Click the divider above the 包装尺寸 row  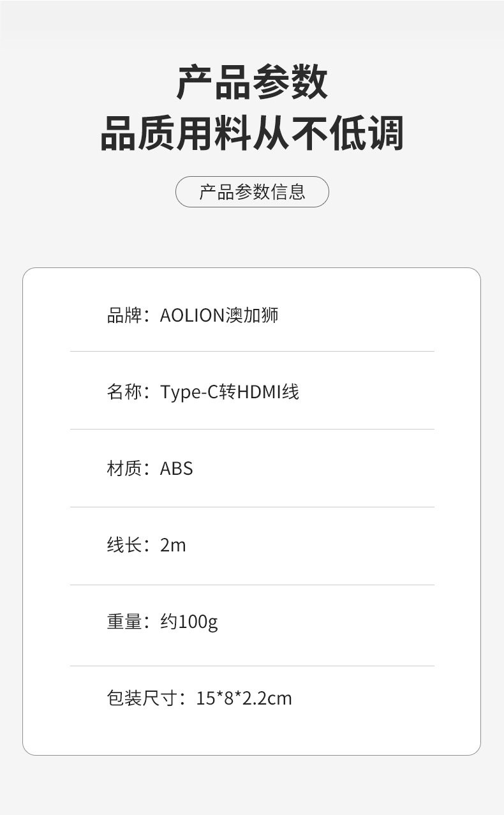252,666
